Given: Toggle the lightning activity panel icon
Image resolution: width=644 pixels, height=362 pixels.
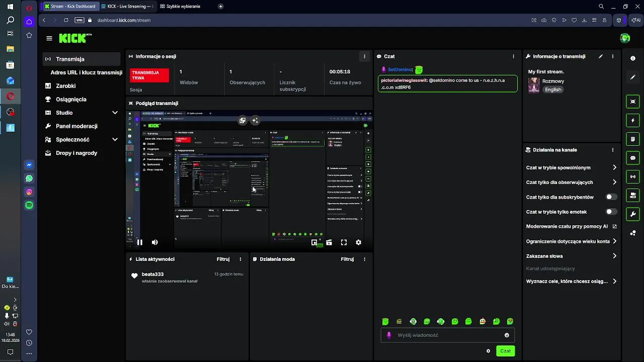Looking at the screenshot, I should tap(633, 121).
